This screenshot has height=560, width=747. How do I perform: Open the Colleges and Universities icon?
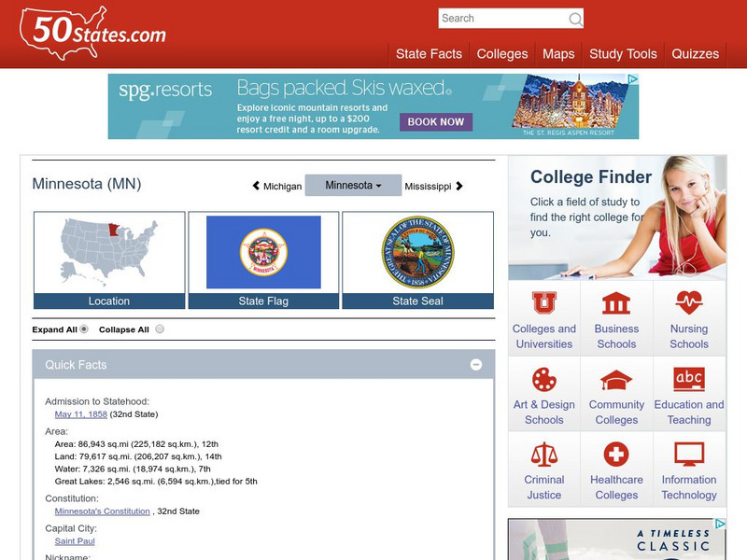coord(544,302)
